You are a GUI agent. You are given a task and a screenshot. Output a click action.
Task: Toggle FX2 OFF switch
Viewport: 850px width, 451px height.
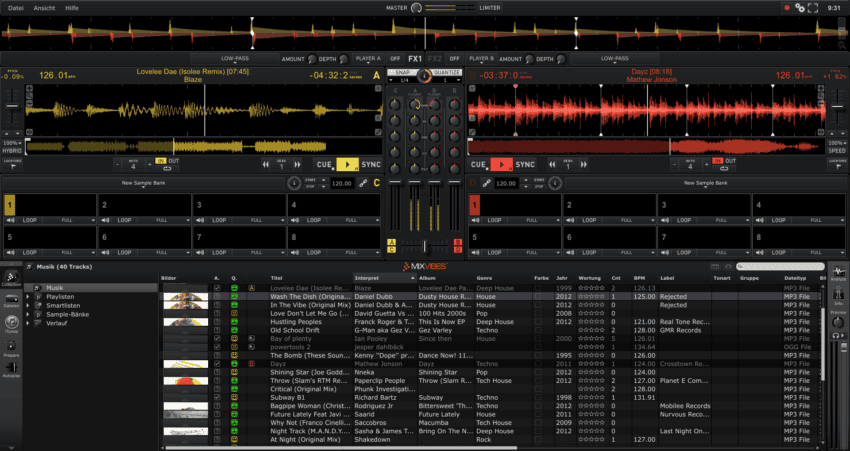(x=454, y=59)
